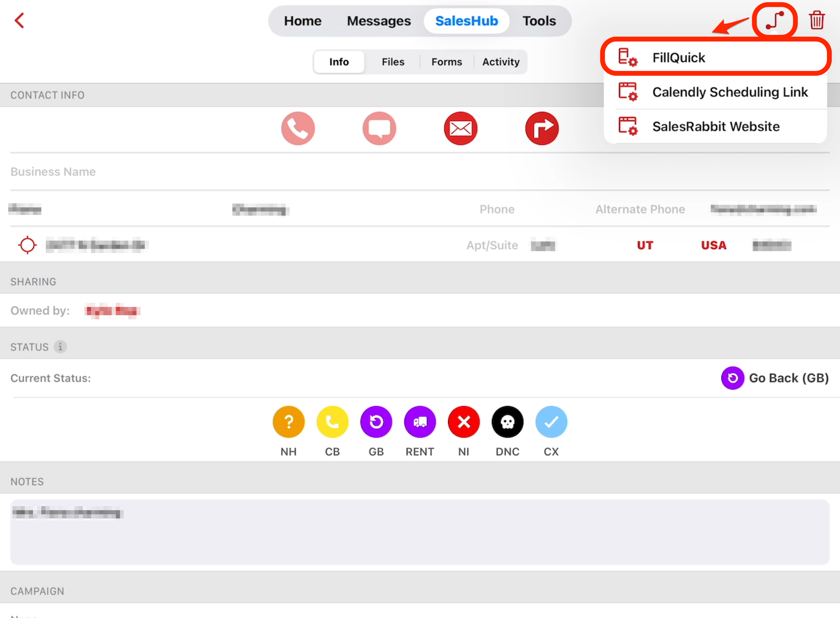Image resolution: width=840 pixels, height=618 pixels.
Task: Set status to Not Home (NH)
Action: click(288, 422)
